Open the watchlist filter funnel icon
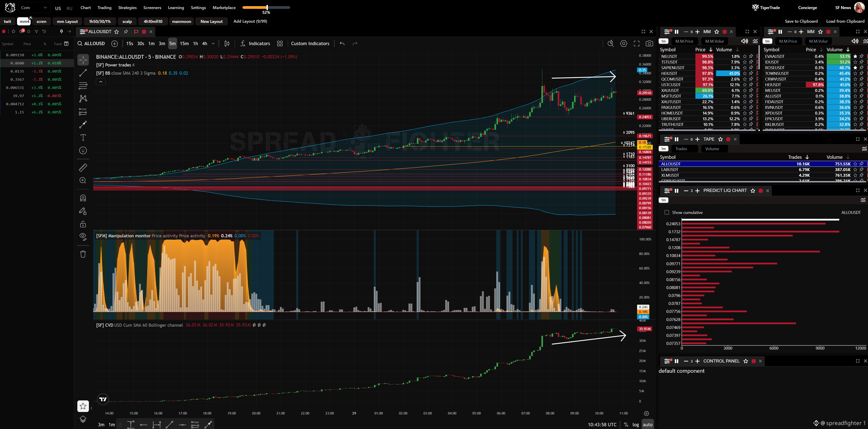The height and width of the screenshot is (429, 868). [x=36, y=31]
